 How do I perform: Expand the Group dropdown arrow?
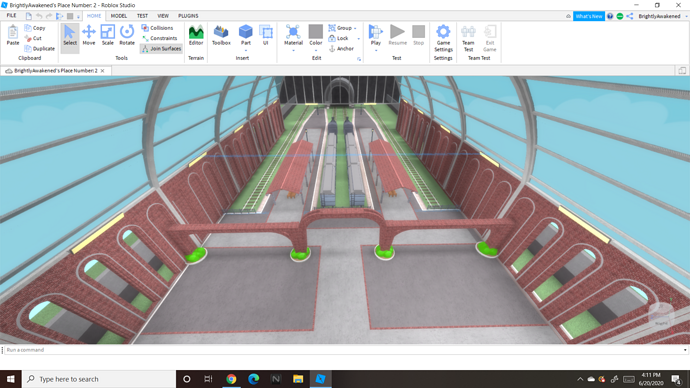click(355, 28)
